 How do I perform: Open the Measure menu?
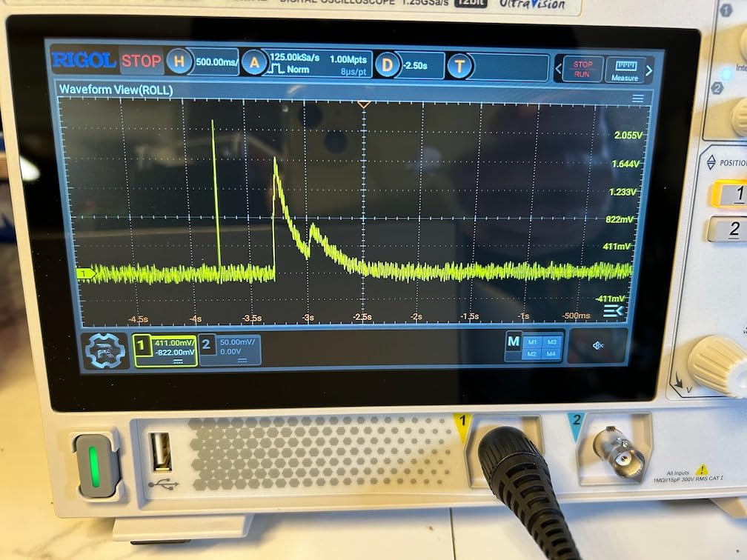coord(625,70)
